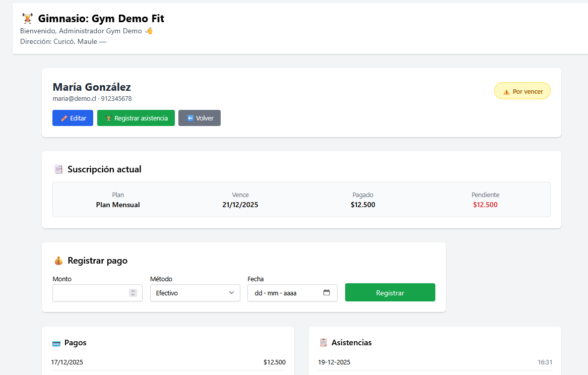
Task: Expand the Método dropdown showing Efectivo
Action: 195,293
